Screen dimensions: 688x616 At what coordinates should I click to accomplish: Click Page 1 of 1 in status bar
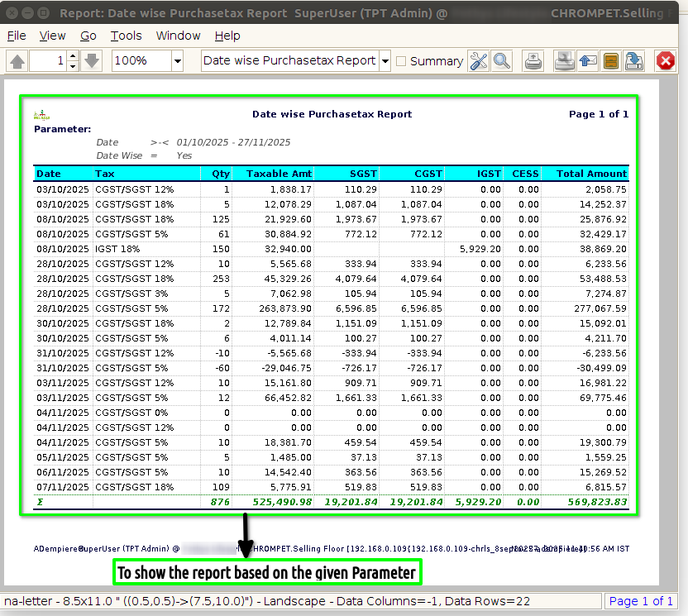point(641,601)
